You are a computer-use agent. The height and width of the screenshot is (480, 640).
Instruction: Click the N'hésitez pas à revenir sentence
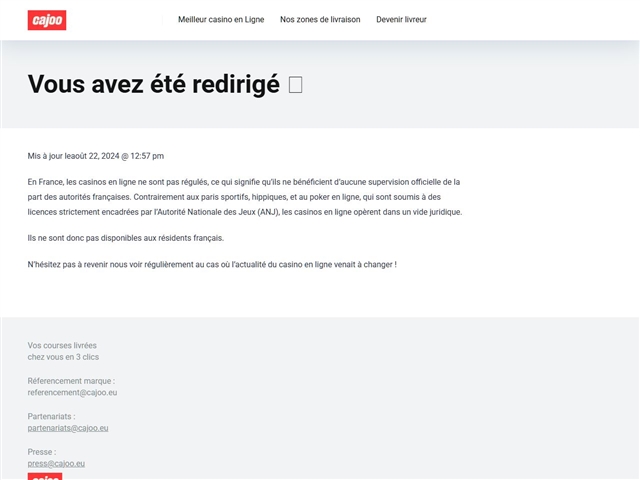tap(212, 264)
